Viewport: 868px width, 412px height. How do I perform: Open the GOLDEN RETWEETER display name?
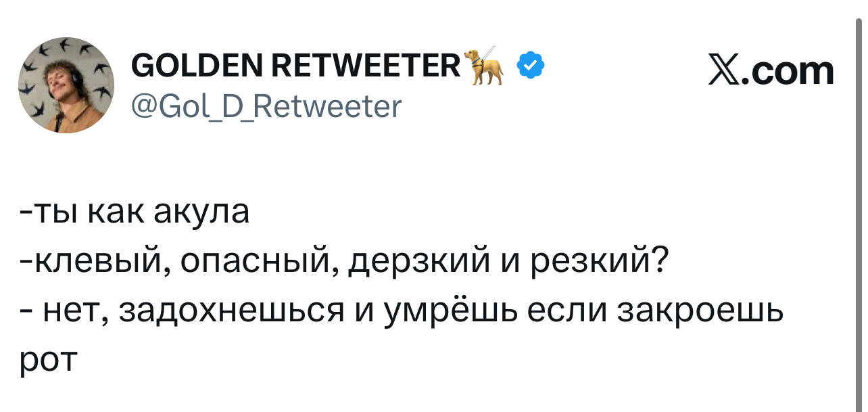(x=295, y=66)
